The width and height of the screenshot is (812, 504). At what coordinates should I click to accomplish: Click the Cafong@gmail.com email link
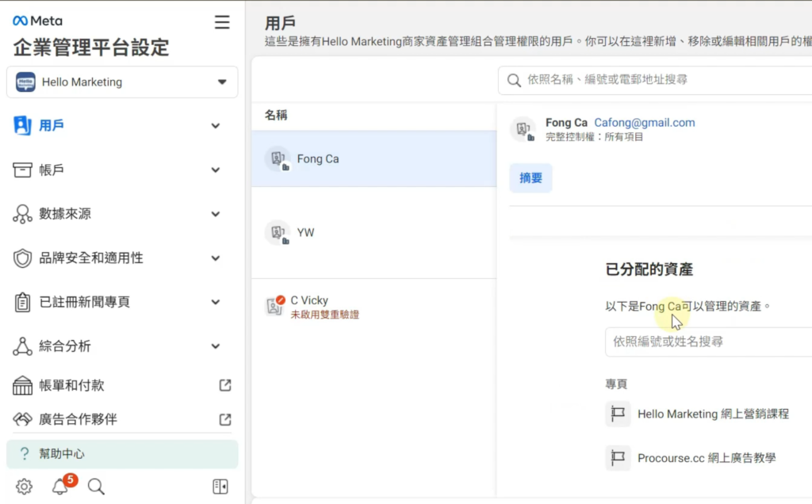(x=644, y=123)
